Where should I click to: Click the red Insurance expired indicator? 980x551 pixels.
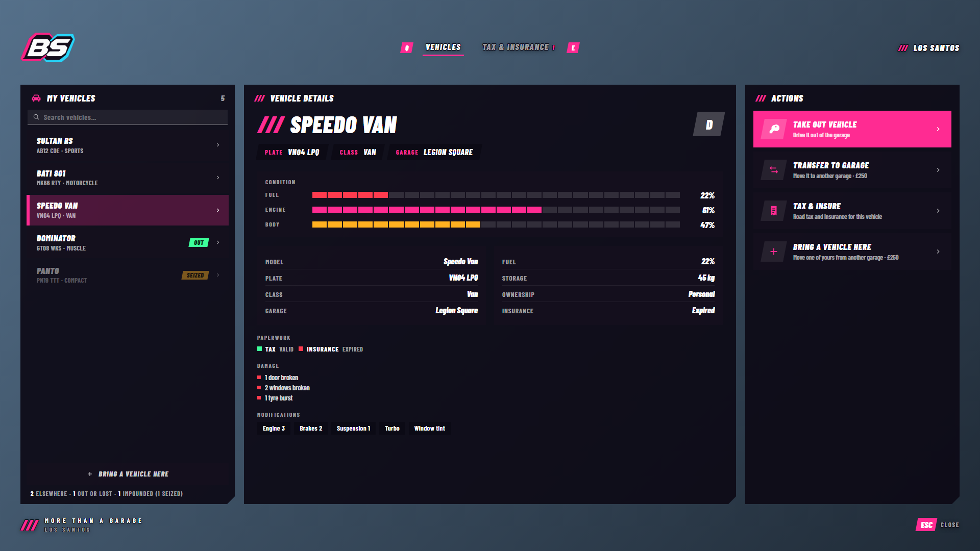click(x=301, y=349)
